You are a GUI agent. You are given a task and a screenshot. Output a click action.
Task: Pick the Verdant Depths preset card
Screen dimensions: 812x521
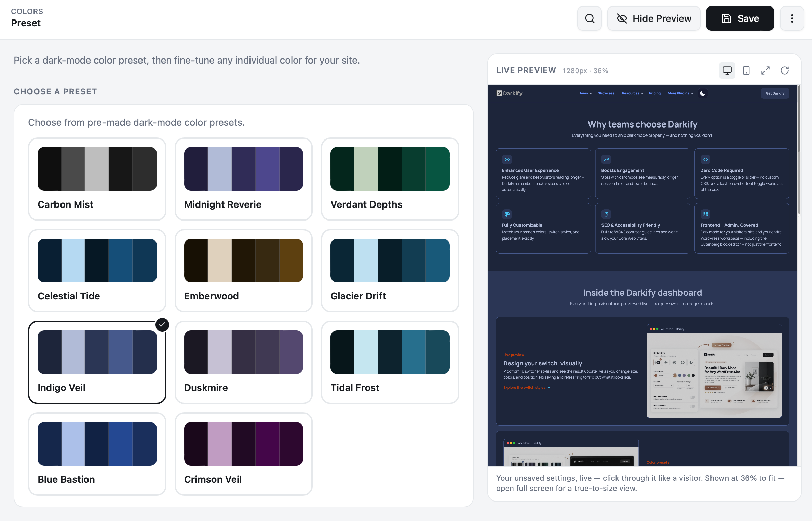point(390,179)
